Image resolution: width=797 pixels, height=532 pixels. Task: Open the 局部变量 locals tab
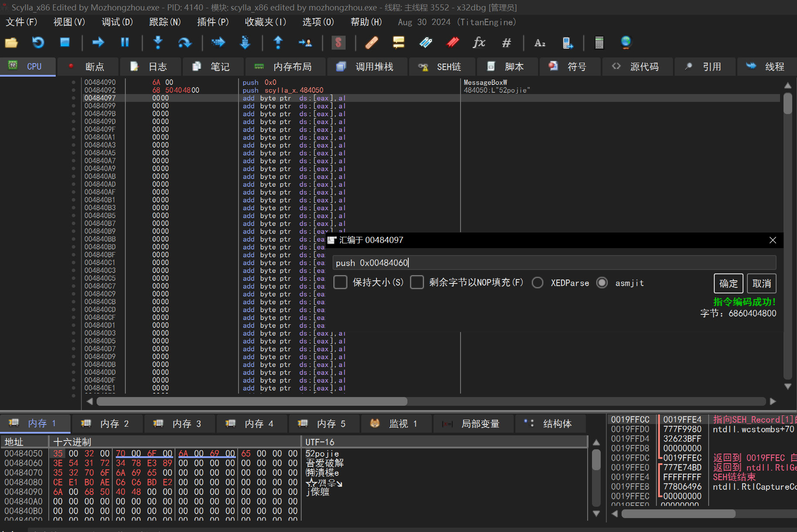(x=473, y=424)
